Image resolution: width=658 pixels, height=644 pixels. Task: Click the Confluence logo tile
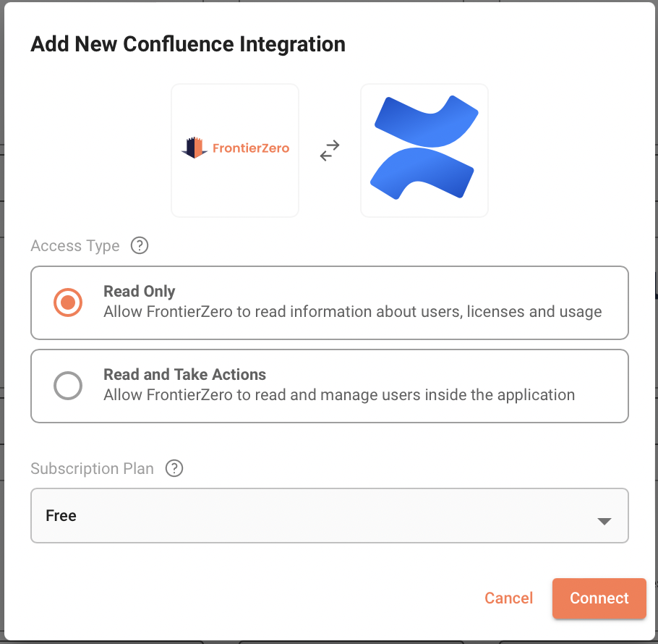pos(424,151)
